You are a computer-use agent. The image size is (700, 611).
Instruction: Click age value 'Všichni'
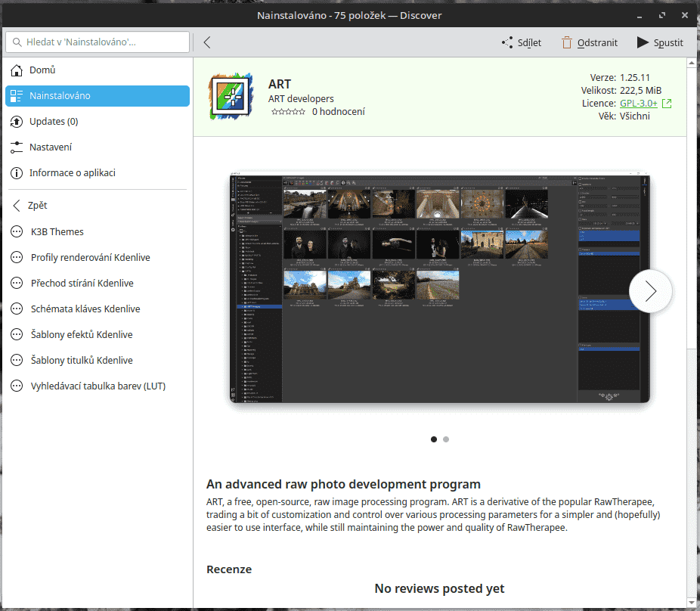[635, 116]
